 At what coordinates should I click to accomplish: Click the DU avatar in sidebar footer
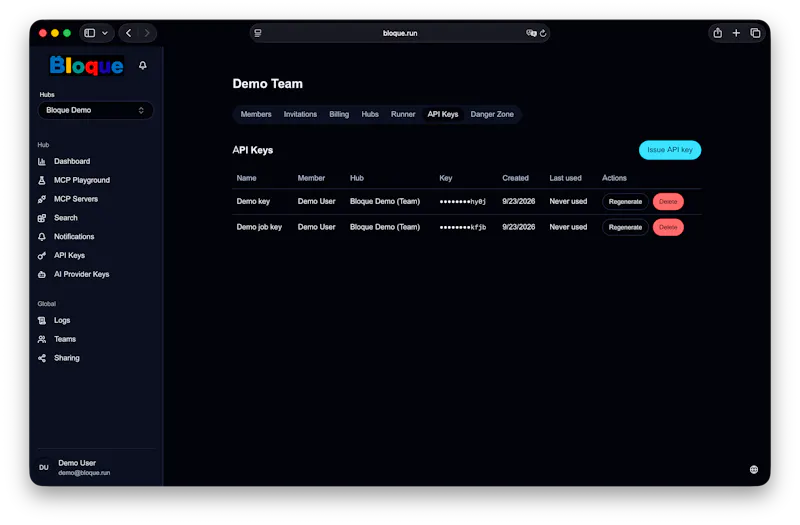click(44, 467)
